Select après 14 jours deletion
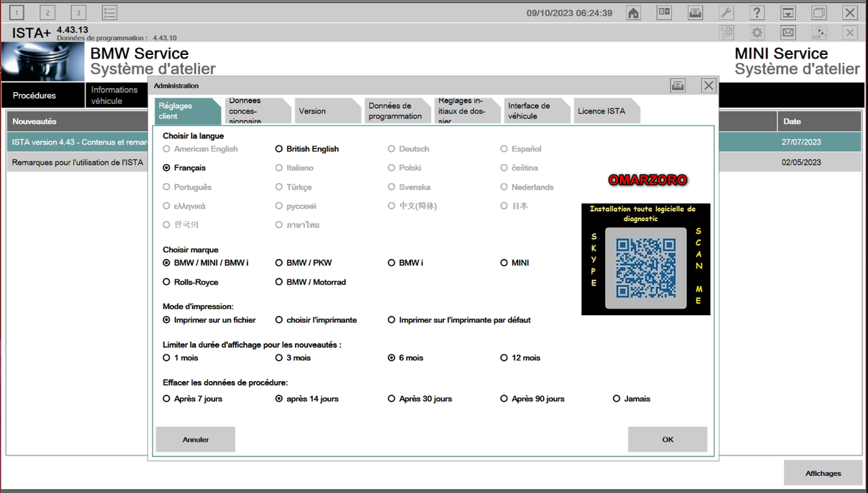868x493 pixels. [307, 399]
